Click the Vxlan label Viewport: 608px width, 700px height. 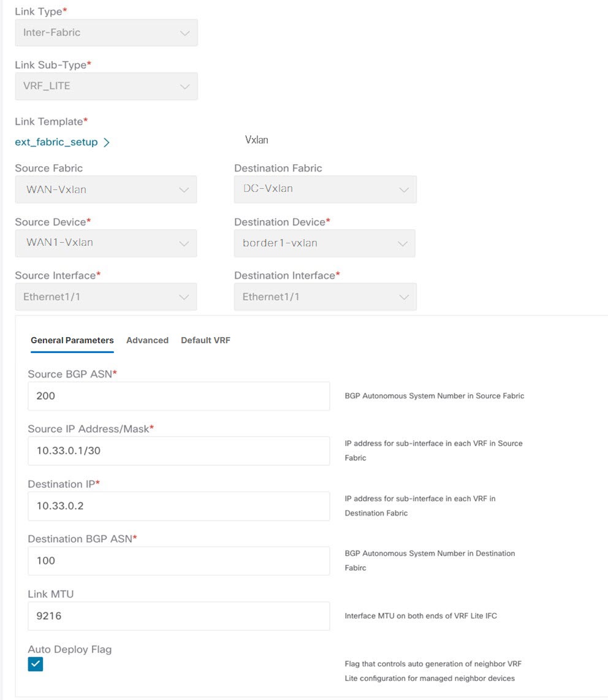pos(257,140)
